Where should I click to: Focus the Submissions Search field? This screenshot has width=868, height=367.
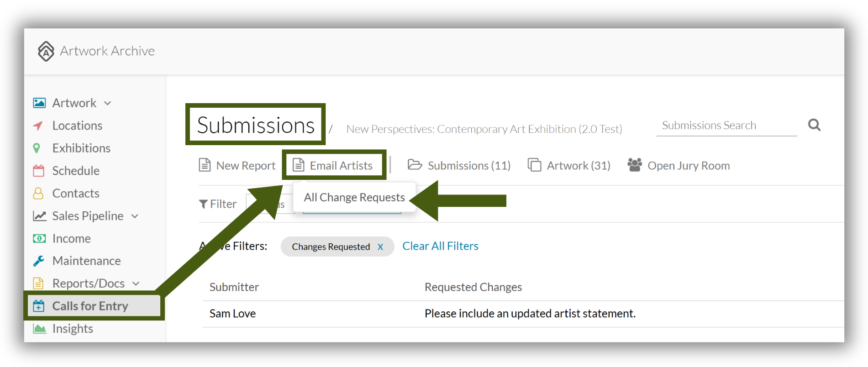(726, 126)
